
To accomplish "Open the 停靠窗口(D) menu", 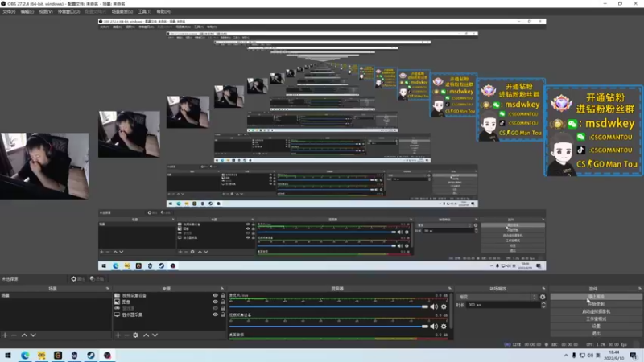I will (68, 11).
